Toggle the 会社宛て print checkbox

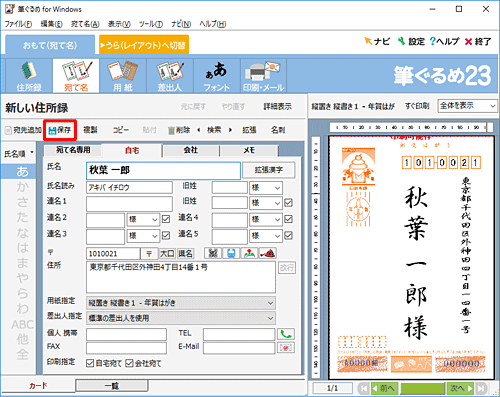point(129,363)
